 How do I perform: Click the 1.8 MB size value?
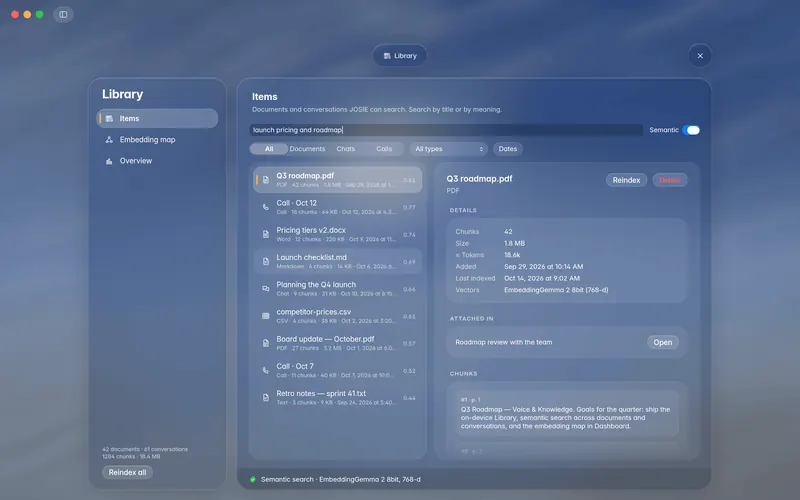tap(514, 243)
